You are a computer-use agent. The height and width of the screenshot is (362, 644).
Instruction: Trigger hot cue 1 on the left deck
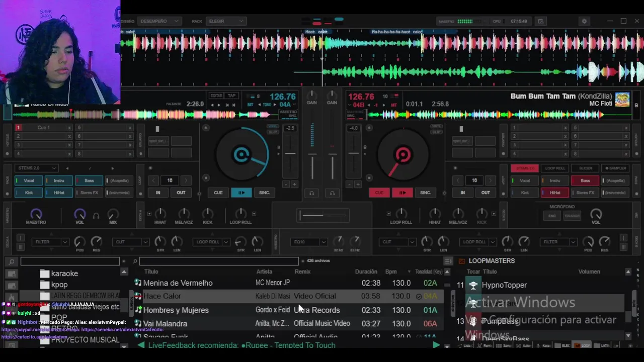pyautogui.click(x=18, y=128)
